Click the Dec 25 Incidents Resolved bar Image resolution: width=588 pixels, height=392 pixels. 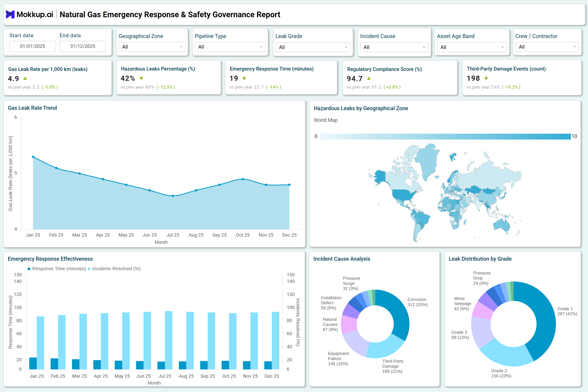coord(276,340)
